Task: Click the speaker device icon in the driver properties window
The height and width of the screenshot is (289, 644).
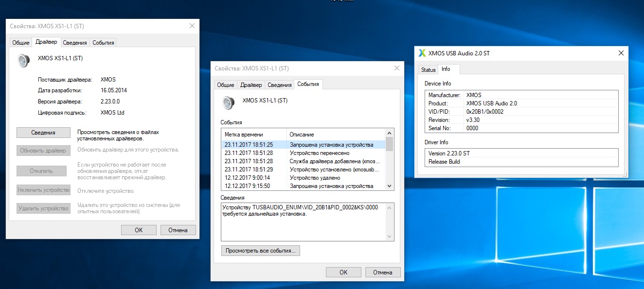Action: (x=23, y=60)
